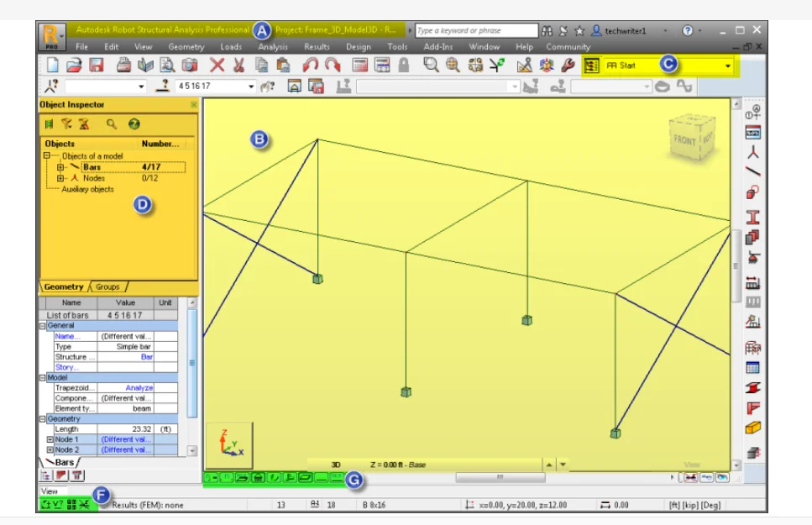This screenshot has height=525, width=812.
Task: Click the Object Inspector help icon
Action: [134, 124]
